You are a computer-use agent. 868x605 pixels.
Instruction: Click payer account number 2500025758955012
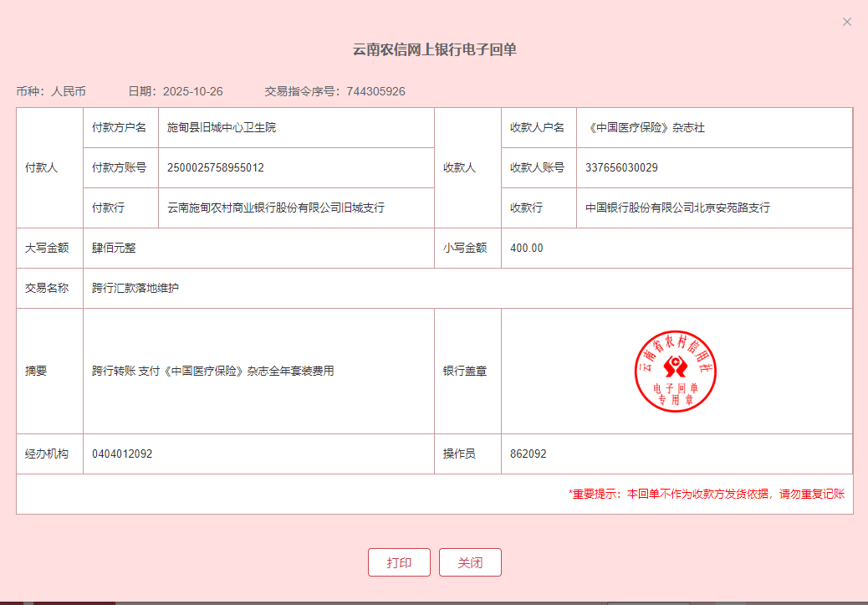pyautogui.click(x=216, y=167)
